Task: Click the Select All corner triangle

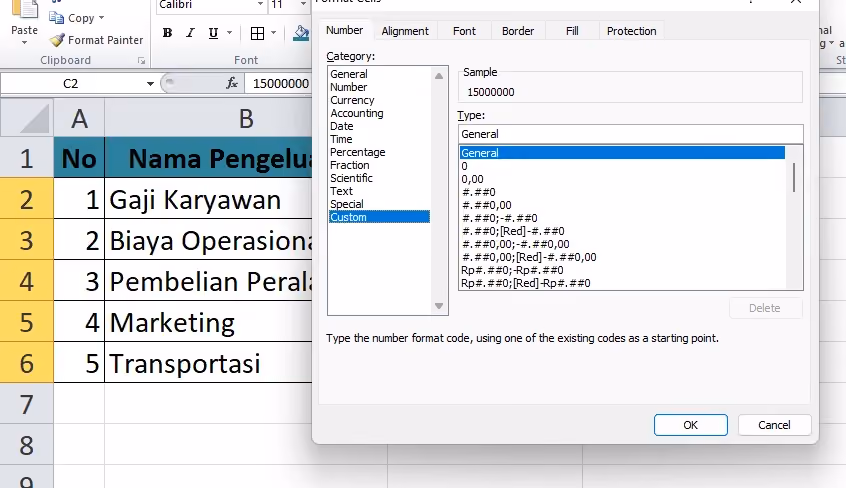Action: click(35, 119)
